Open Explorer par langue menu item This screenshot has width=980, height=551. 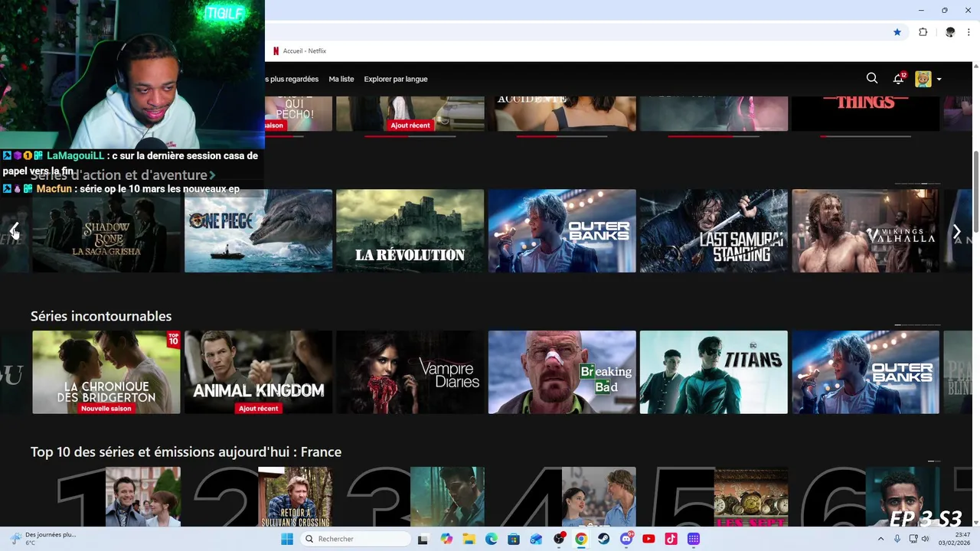[x=396, y=79]
